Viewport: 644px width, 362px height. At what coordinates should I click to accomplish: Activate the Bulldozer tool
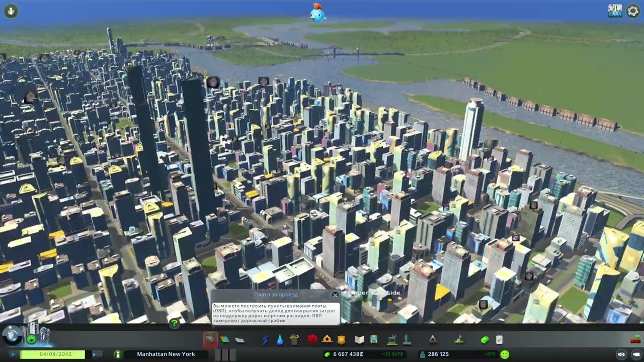634,339
